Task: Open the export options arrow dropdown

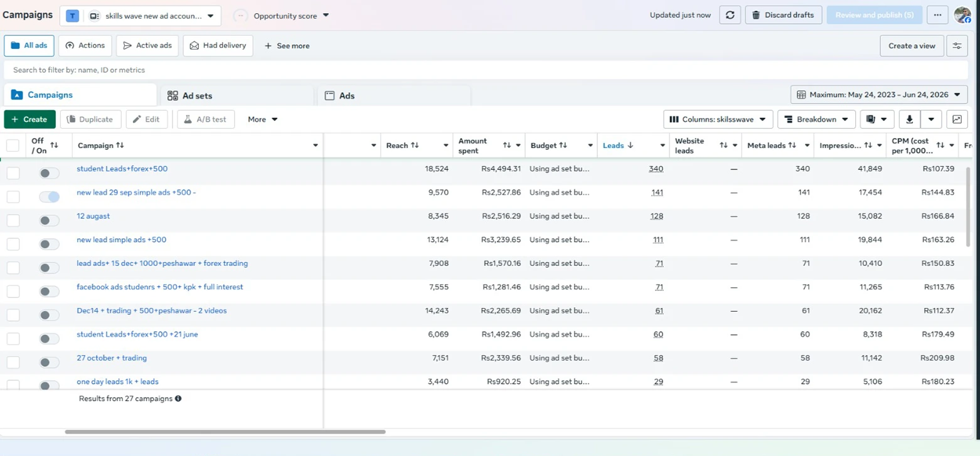Action: [x=931, y=119]
